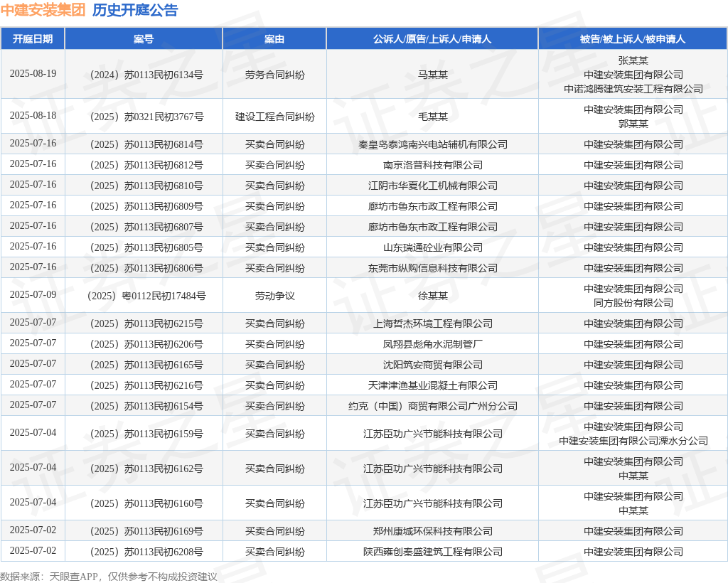Click defendant 中诺鸿腾建筑安装工程有限公司
728x583 pixels.
pyautogui.click(x=633, y=89)
